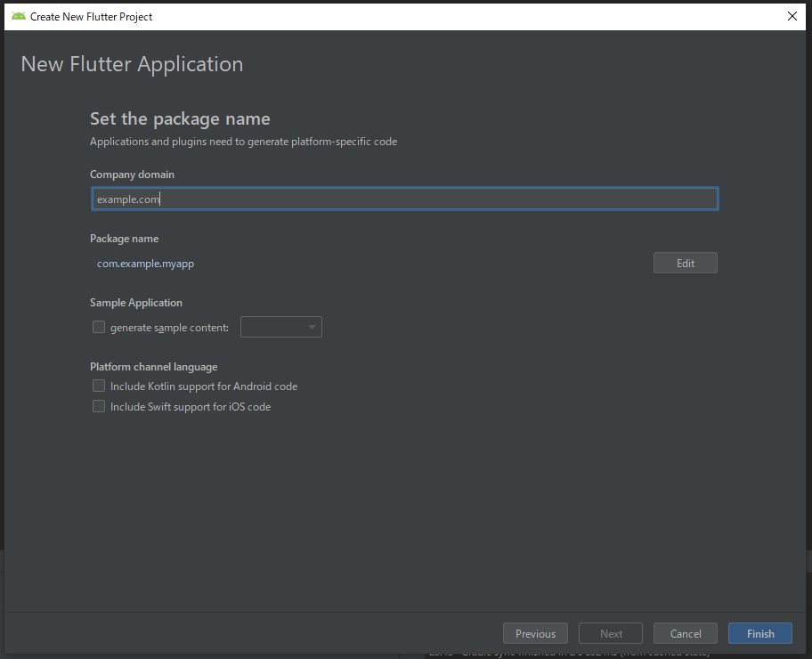Screen dimensions: 812x659
Task: Click into the Company domain text field
Action: tap(404, 199)
